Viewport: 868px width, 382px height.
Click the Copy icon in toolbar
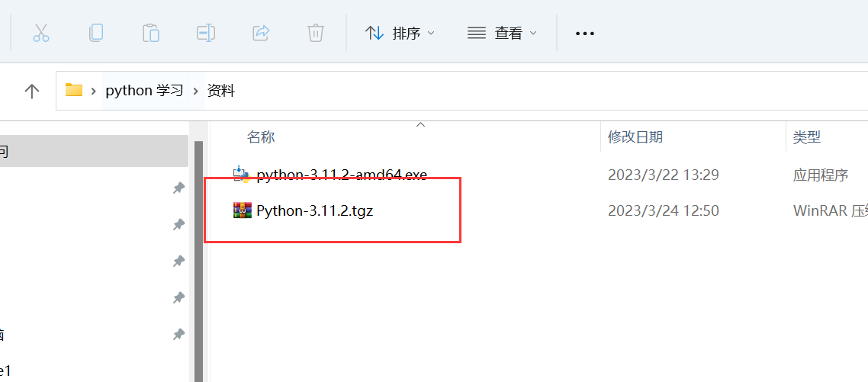coord(96,33)
